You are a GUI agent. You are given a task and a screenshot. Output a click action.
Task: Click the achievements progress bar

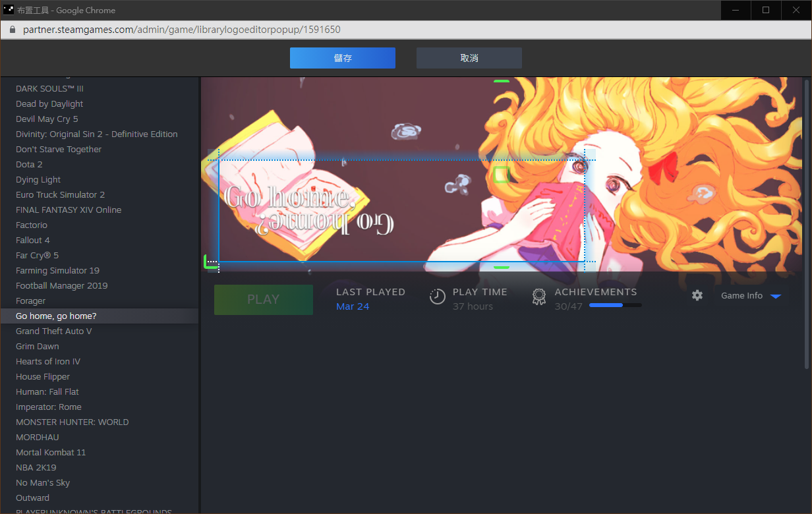(615, 306)
